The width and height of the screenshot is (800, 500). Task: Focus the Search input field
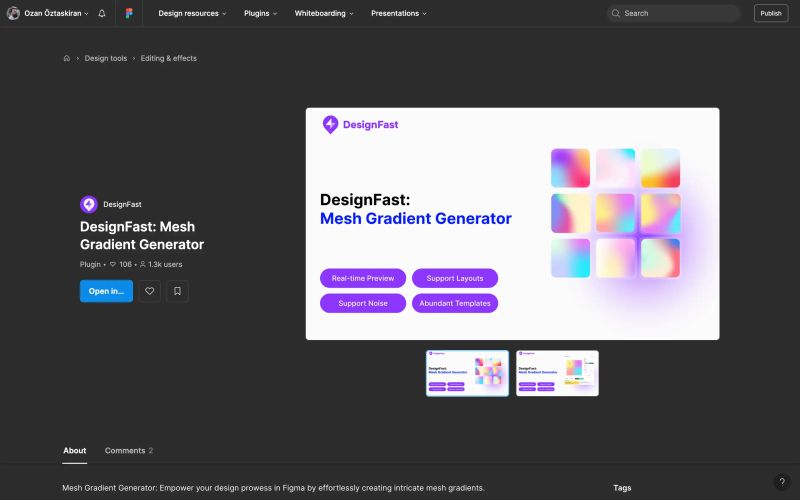coord(673,13)
